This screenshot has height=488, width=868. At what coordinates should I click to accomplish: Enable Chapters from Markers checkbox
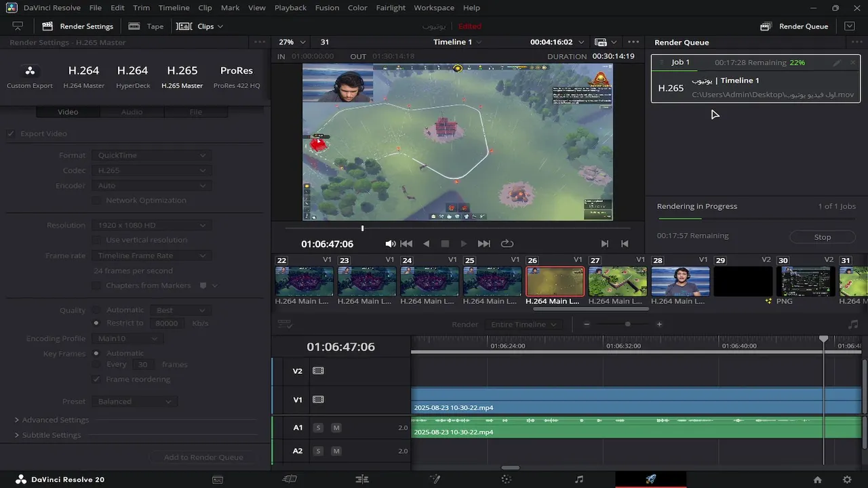coord(96,286)
